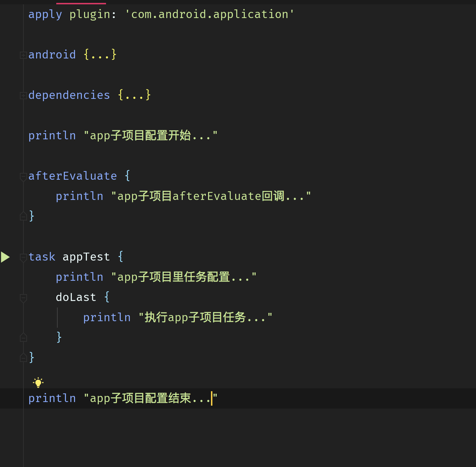This screenshot has width=476, height=467.
Task: Click string "app子项目配置开始..."
Action: [x=151, y=136]
